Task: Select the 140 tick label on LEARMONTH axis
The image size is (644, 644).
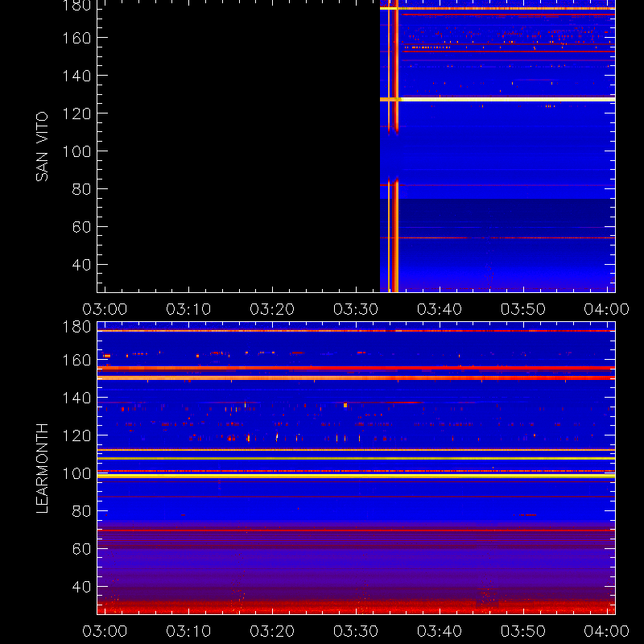Action: tap(76, 398)
